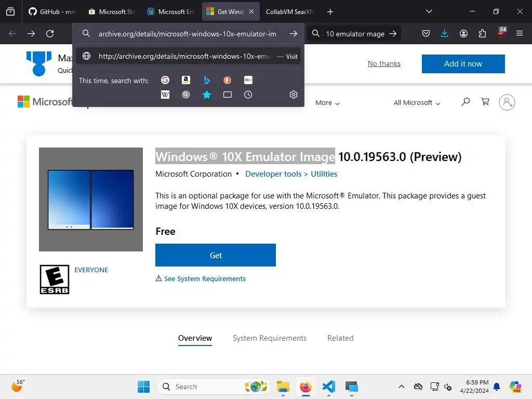Open the EVERYONE rating link
This screenshot has height=399, width=532.
click(x=91, y=270)
